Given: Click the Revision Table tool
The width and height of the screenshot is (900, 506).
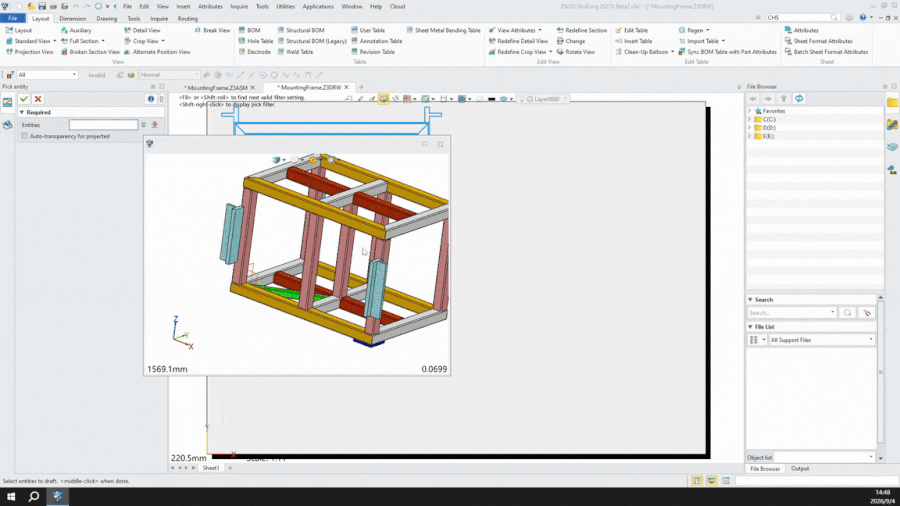Looking at the screenshot, I should tap(373, 52).
